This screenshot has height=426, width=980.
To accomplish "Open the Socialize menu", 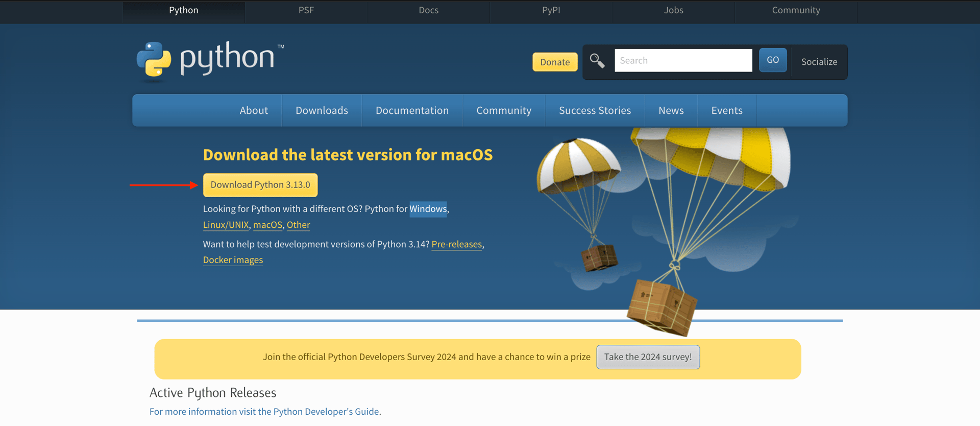I will 819,62.
